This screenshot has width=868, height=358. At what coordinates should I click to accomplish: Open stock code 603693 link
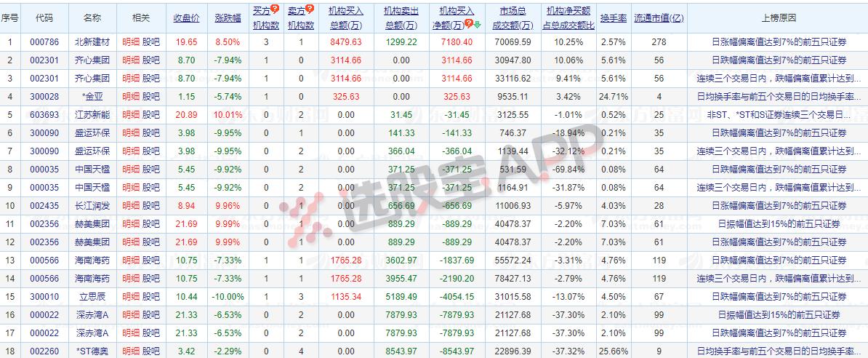[x=44, y=115]
